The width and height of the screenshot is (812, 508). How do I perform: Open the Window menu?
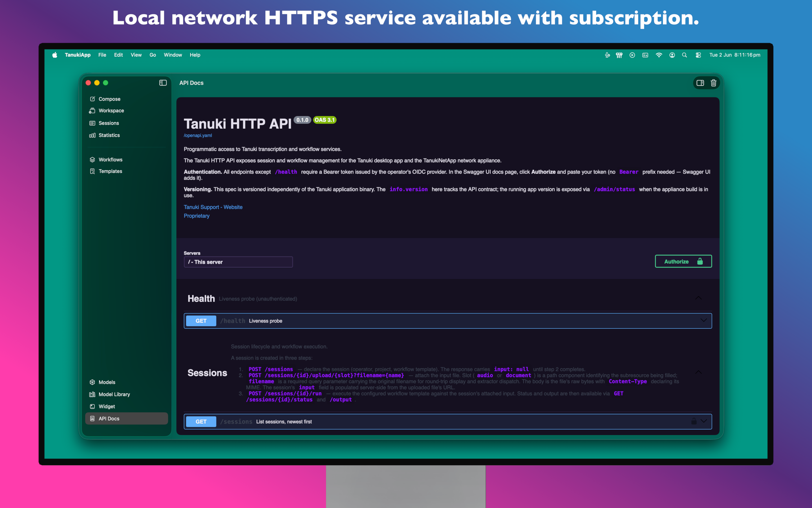[173, 55]
